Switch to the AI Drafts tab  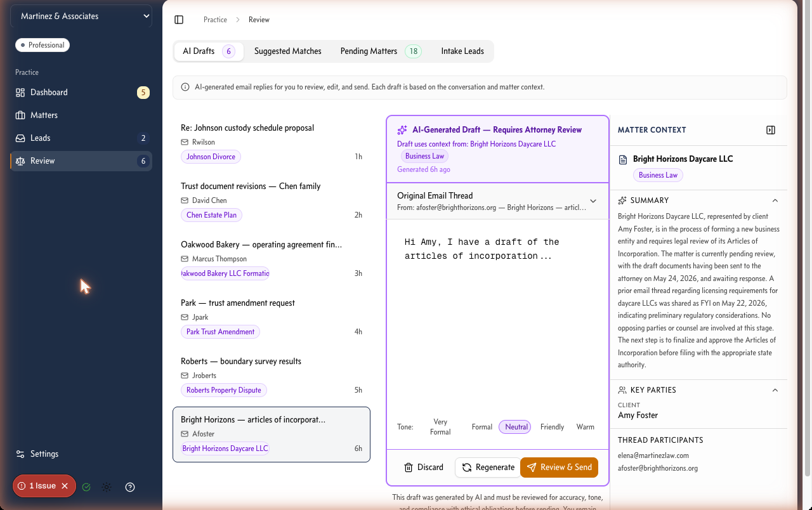209,51
